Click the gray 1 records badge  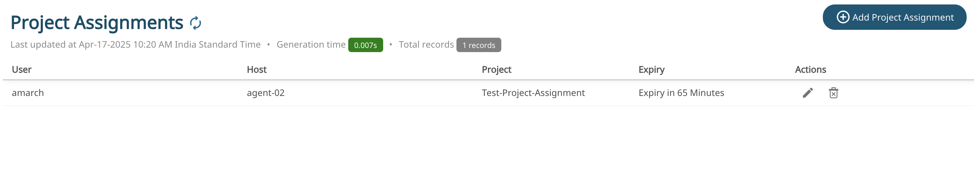(479, 45)
